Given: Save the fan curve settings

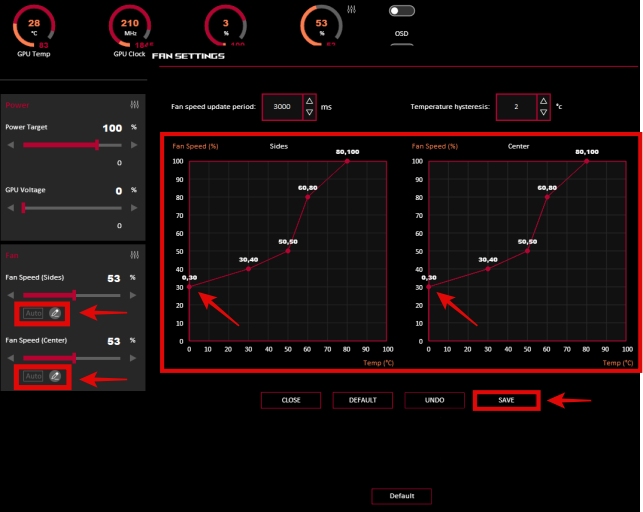Looking at the screenshot, I should 506,400.
